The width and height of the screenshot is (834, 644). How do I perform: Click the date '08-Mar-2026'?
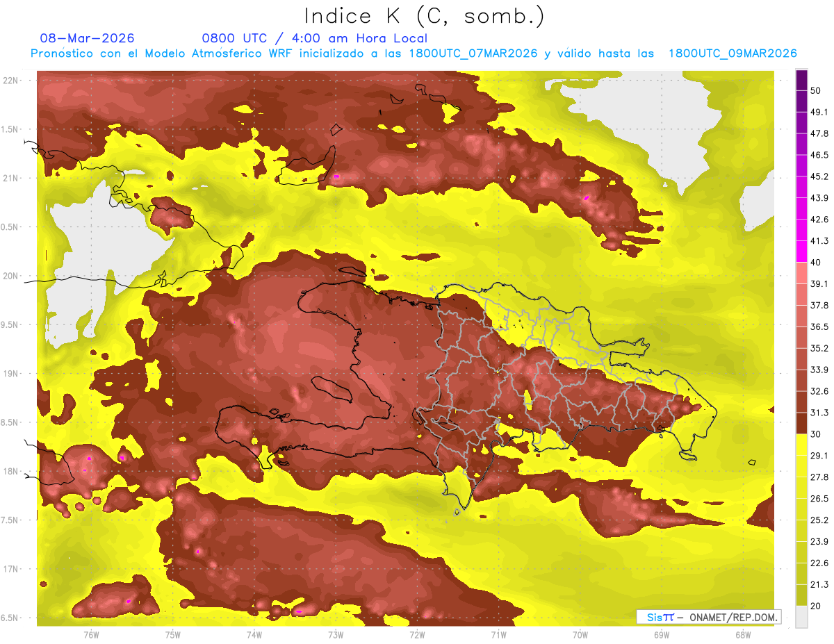pyautogui.click(x=88, y=38)
